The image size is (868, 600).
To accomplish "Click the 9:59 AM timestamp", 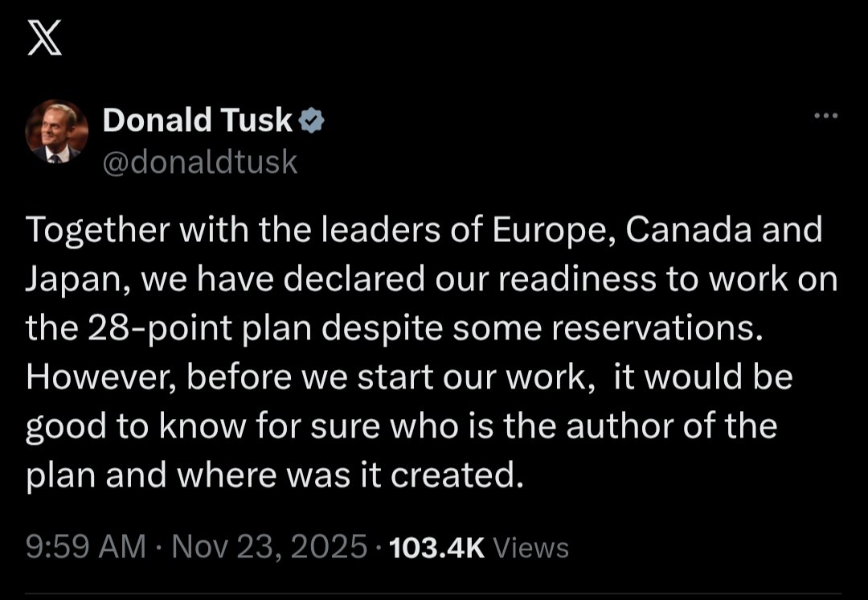I will [86, 548].
